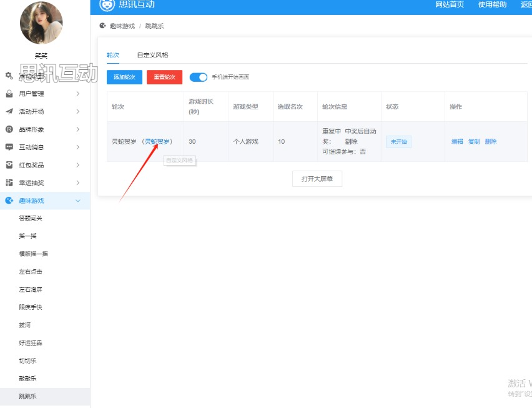Open the 答题闯关 game menu item
This screenshot has width=532, height=408.
pyautogui.click(x=31, y=218)
